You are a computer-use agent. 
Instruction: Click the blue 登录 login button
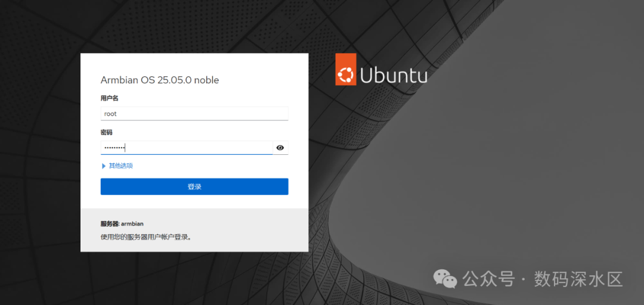point(194,186)
